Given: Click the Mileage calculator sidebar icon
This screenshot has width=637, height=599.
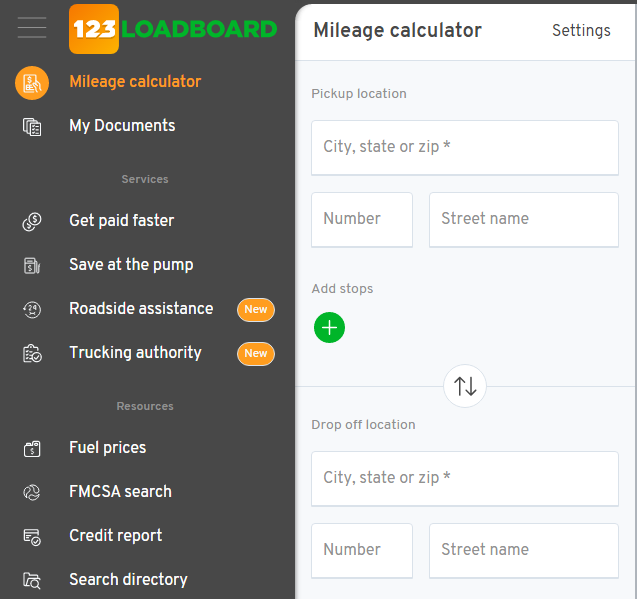Looking at the screenshot, I should 32,82.
